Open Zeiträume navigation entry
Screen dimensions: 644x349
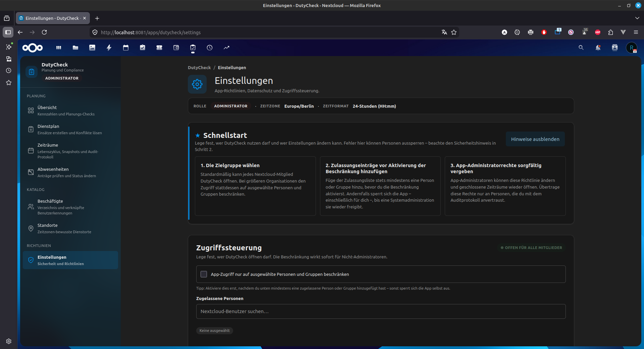click(x=70, y=151)
